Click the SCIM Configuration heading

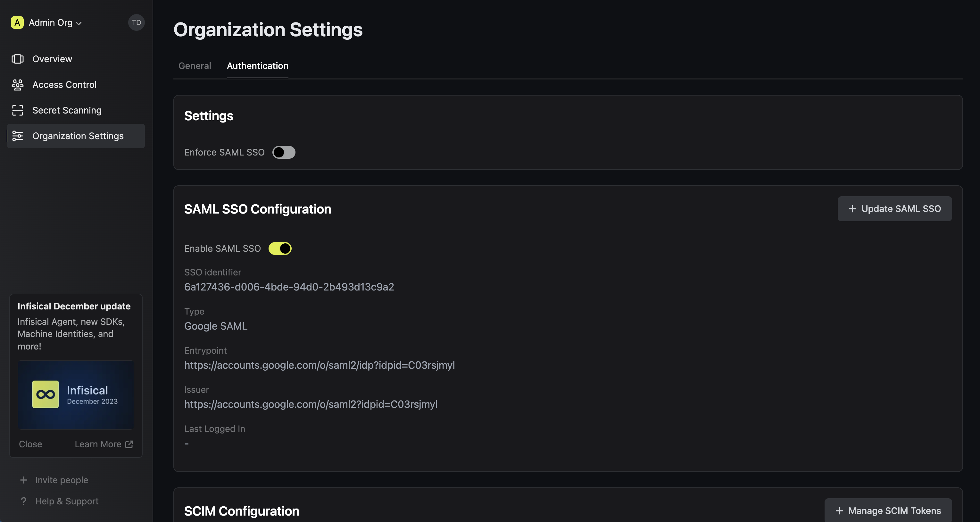(242, 511)
